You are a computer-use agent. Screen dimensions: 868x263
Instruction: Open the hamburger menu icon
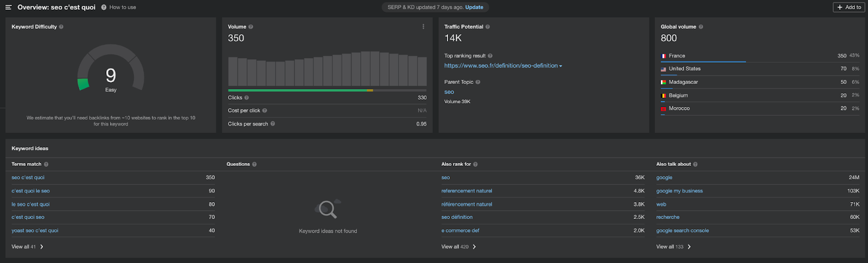8,8
